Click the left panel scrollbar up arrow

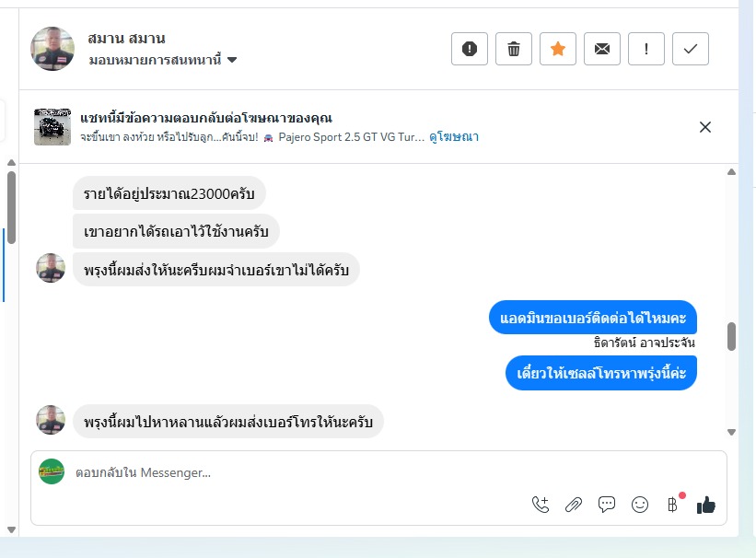pyautogui.click(x=12, y=163)
